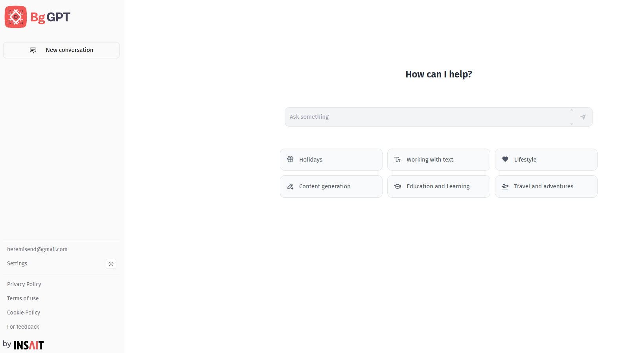Click the text icon on Working with text
644x353 pixels.
pyautogui.click(x=397, y=159)
